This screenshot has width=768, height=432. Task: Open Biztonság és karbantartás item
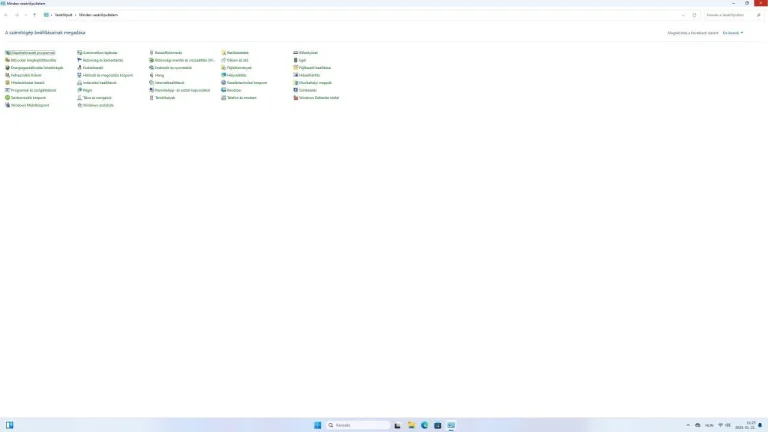pos(100,60)
